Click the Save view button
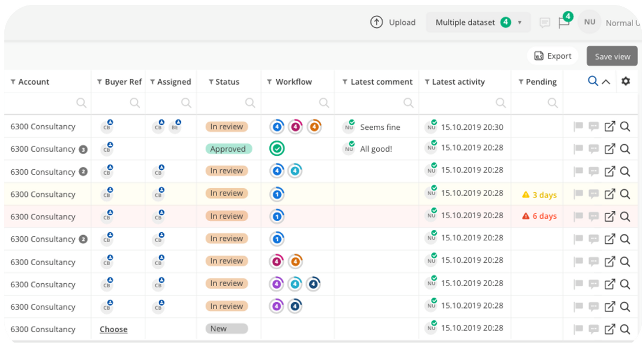Screen dimensions: 644x343 (x=612, y=56)
